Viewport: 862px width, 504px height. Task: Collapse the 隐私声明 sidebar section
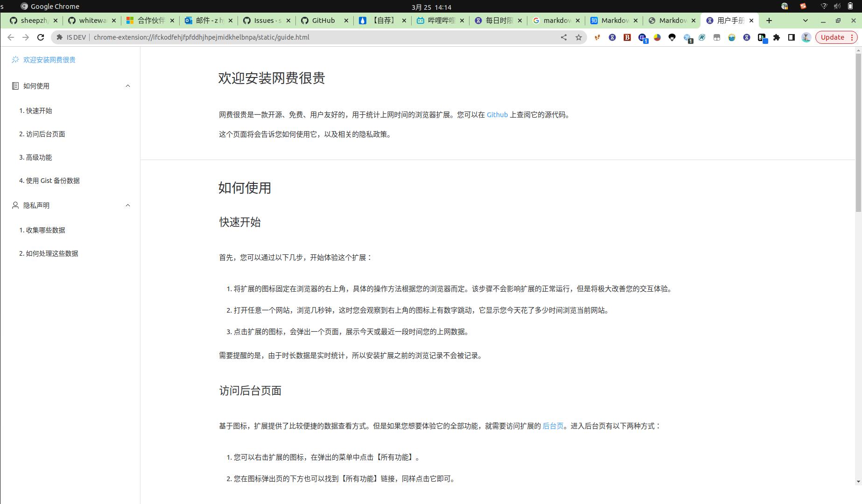tap(128, 205)
